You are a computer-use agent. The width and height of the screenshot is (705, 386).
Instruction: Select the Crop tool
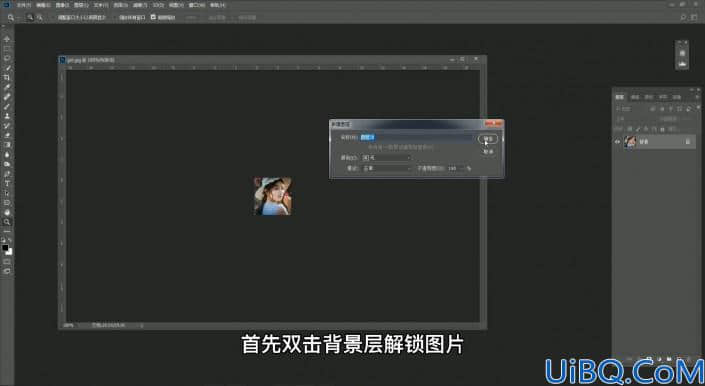pos(7,78)
